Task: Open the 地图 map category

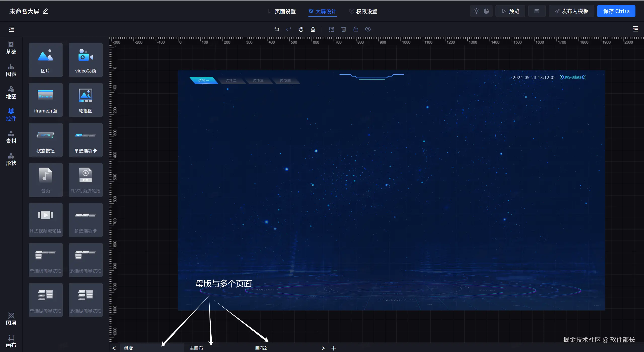Action: (11, 92)
